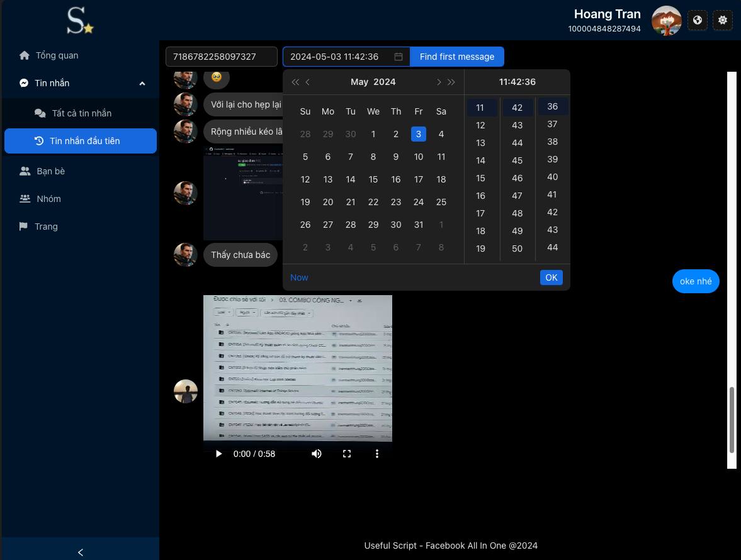
Task: Go to next year in calendar
Action: (x=451, y=82)
